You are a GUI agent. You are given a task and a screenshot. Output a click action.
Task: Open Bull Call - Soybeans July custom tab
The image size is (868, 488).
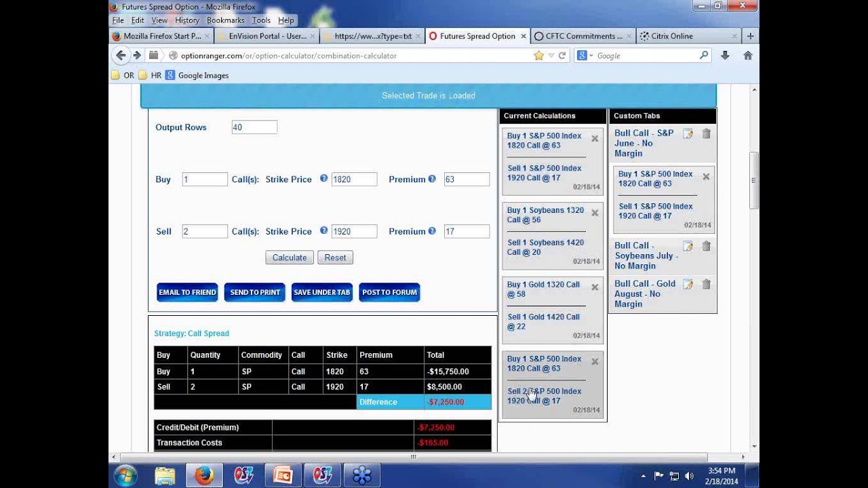tap(646, 256)
